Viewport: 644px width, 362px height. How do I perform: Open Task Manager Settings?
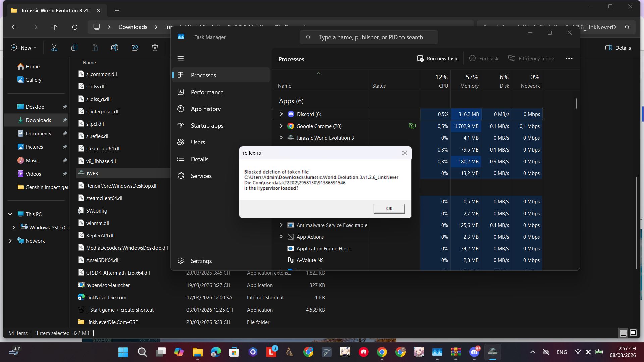tap(221, 261)
